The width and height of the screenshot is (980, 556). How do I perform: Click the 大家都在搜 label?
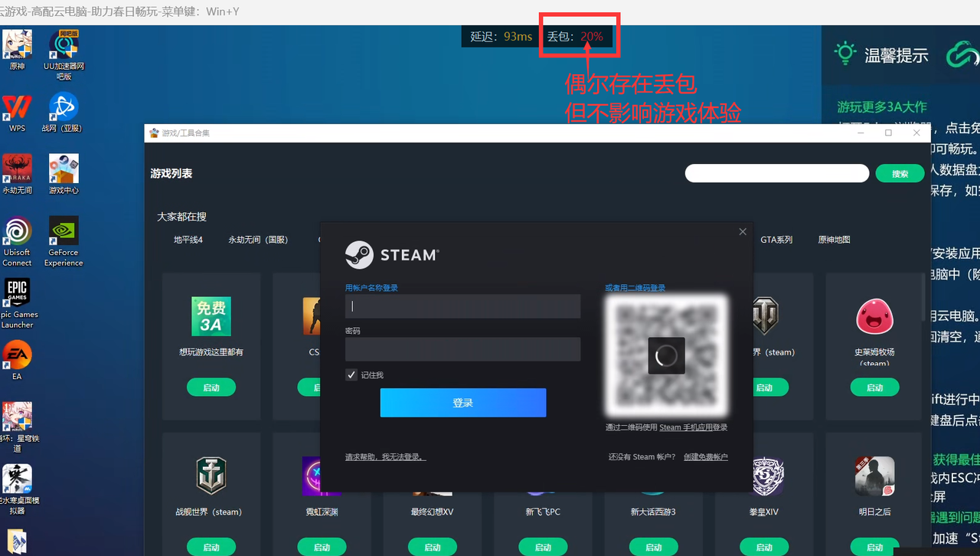[181, 217]
